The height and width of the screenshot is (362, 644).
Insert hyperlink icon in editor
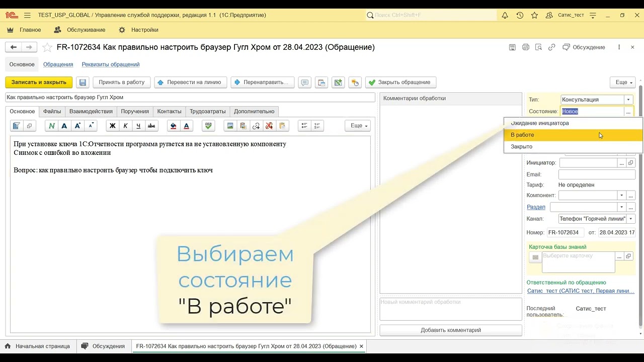point(256,126)
